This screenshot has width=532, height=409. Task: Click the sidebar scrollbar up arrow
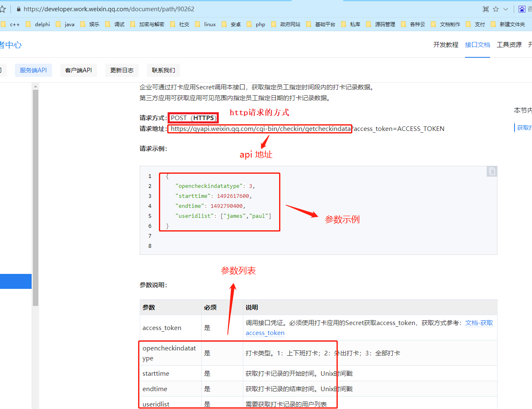pyautogui.click(x=35, y=86)
